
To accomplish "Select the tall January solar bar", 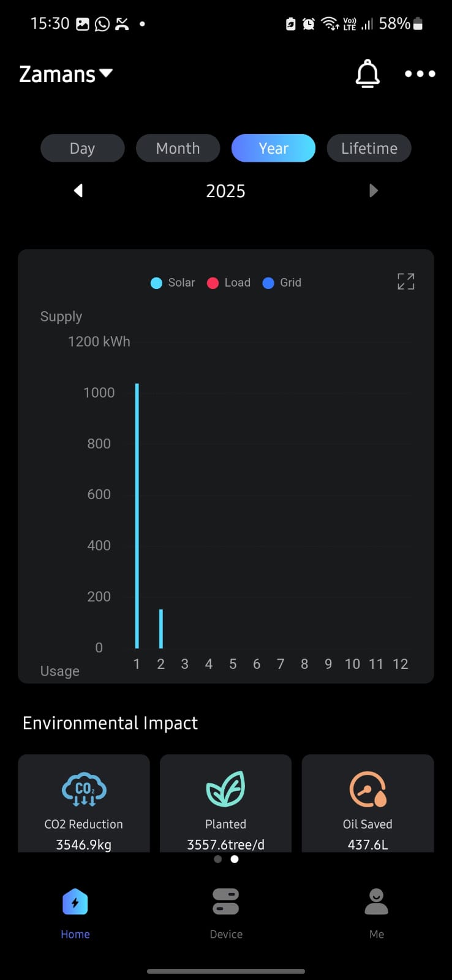I will tap(137, 514).
